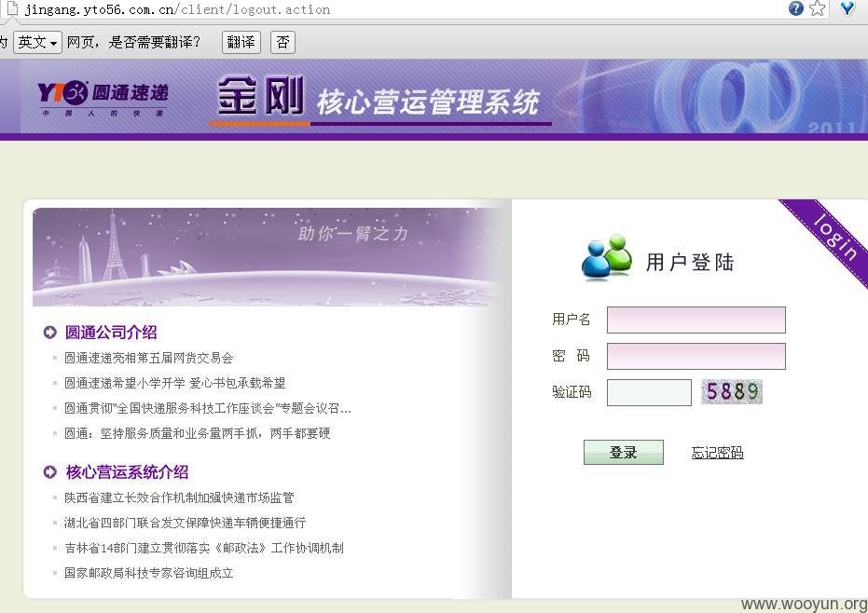This screenshot has width=868, height=613.
Task: Click the 用户登陆 heading text
Action: tap(690, 262)
